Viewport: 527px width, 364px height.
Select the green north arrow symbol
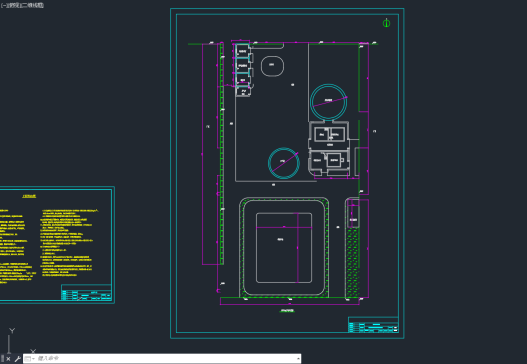pos(386,23)
